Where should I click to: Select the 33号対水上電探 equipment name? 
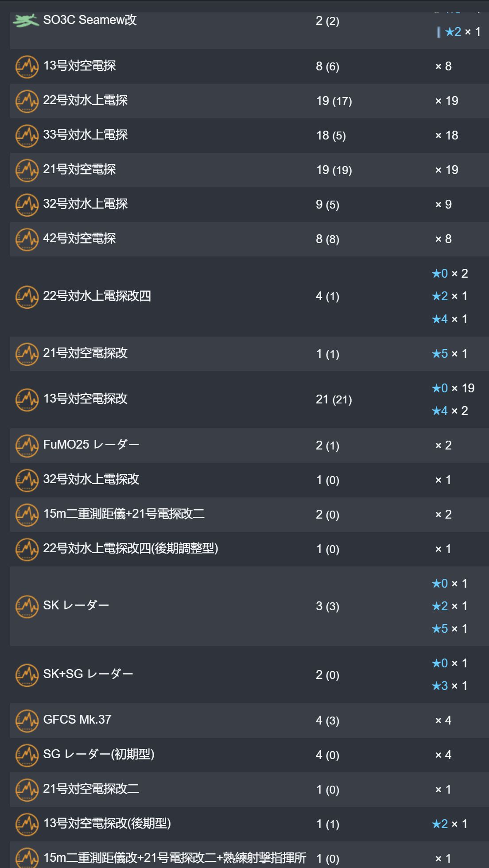coord(85,135)
